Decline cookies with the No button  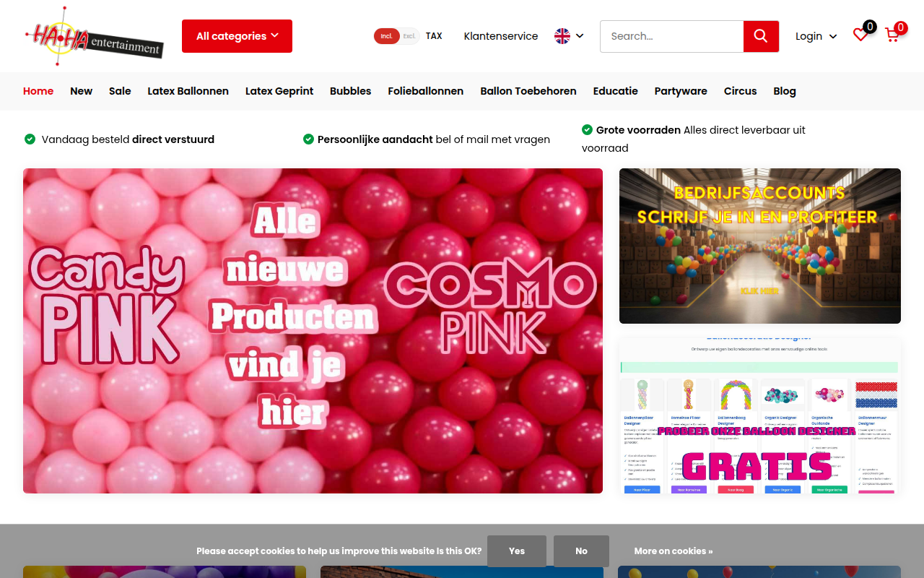click(581, 551)
